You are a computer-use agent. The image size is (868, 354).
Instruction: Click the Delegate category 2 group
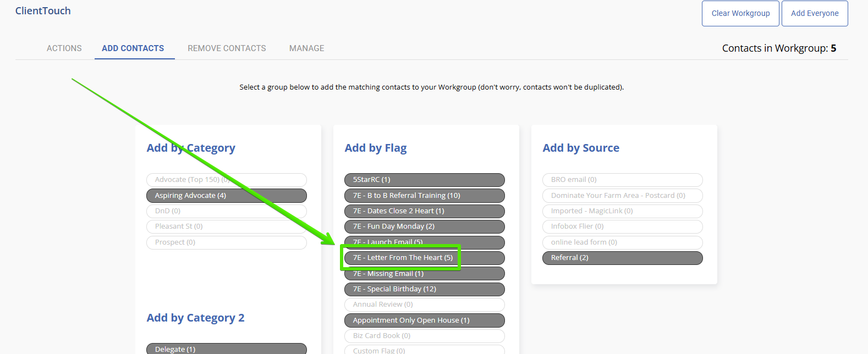[226, 349]
